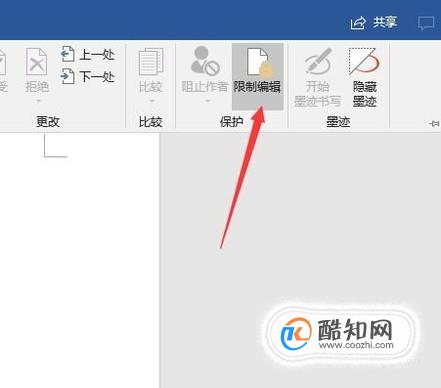The image size is (441, 388).
Task: Jump to next change 下一处
Action: coord(88,76)
